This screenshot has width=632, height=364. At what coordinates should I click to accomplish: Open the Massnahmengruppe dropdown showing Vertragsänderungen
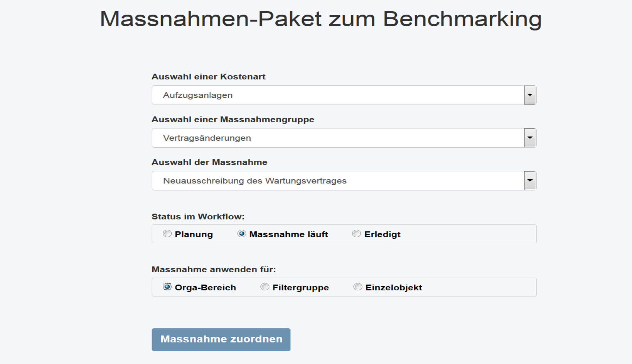[344, 138]
